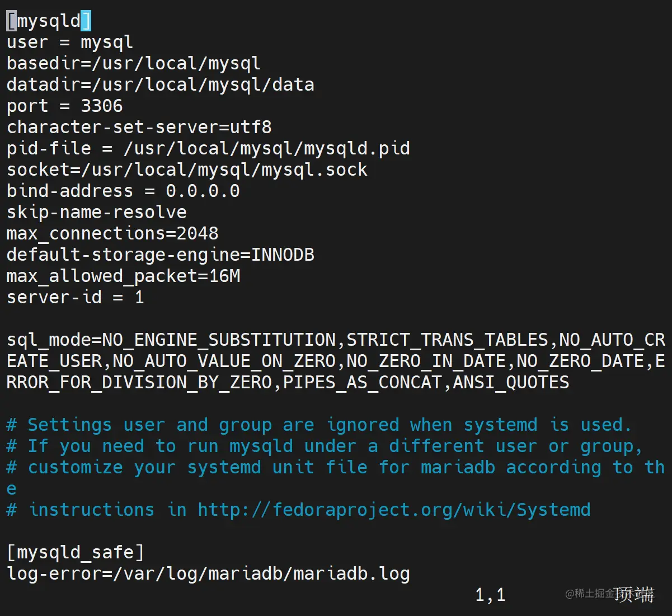Place cursor on the server-id = 1 line
Screen dimensions: 672x616
75,298
